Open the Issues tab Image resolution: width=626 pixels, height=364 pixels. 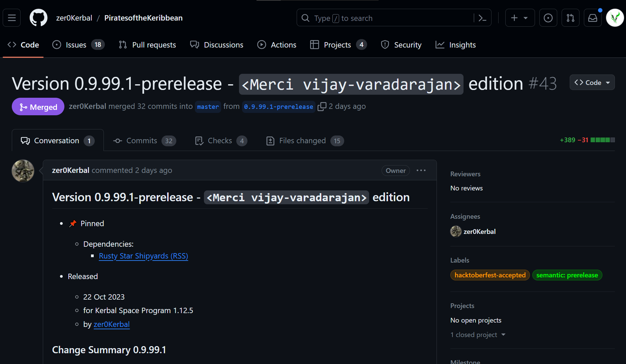[x=78, y=45]
